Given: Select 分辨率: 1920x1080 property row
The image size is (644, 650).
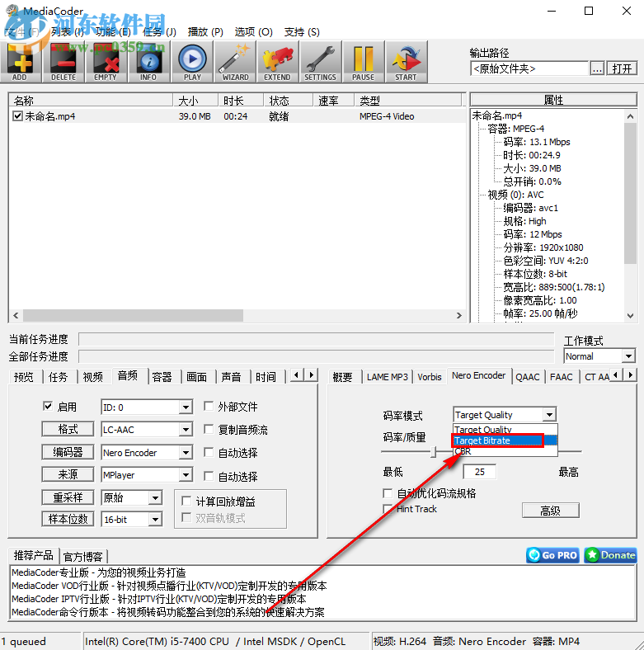Looking at the screenshot, I should tap(543, 247).
